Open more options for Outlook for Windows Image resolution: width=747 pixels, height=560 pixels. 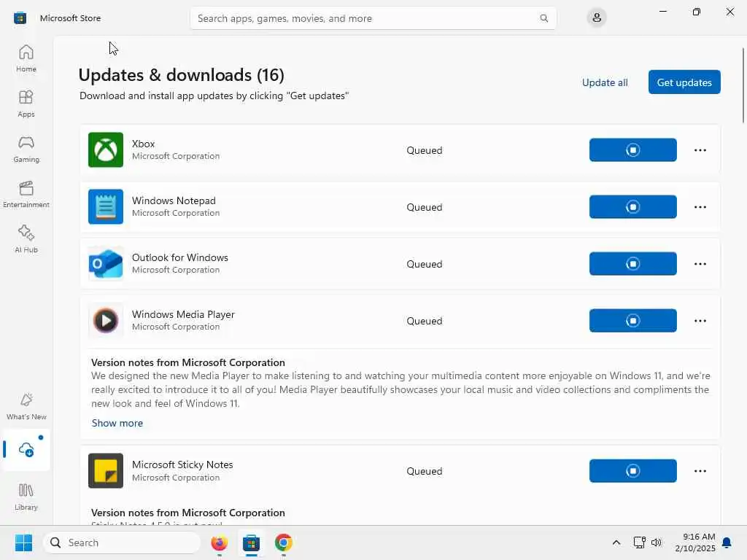700,264
